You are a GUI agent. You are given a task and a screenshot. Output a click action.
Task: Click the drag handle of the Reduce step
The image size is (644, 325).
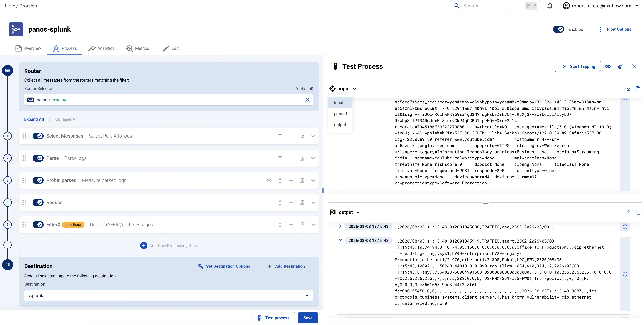coord(24,202)
